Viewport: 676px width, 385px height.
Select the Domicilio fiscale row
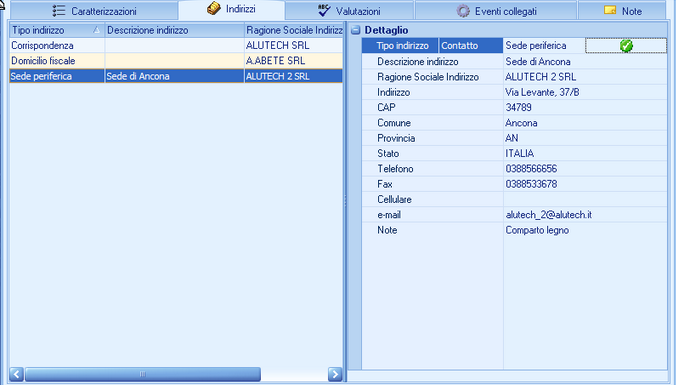(x=176, y=61)
